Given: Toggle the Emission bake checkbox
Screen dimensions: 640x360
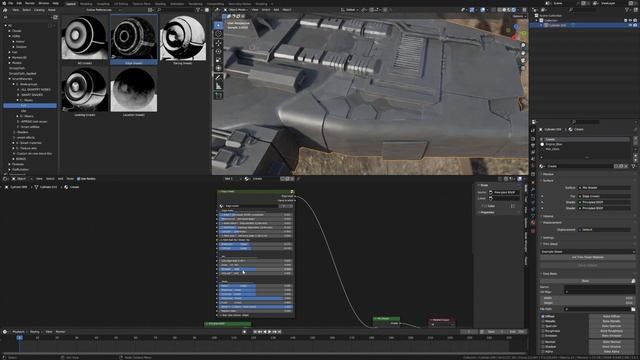Looking at the screenshot, I should pyautogui.click(x=543, y=336).
